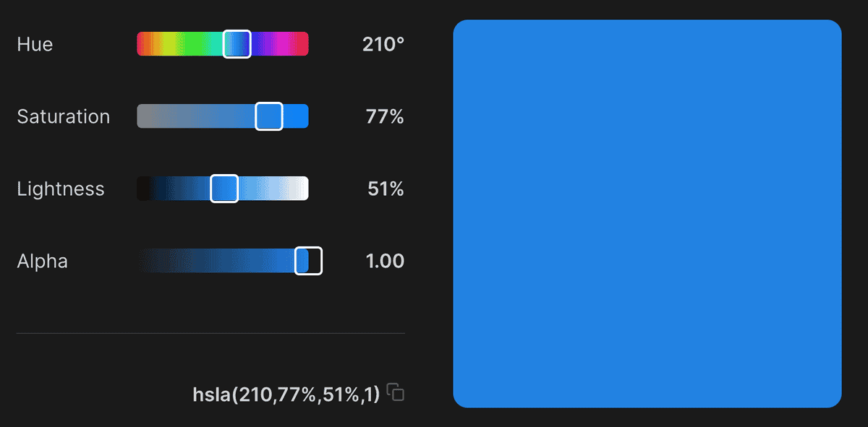The height and width of the screenshot is (427, 868).
Task: Click the large blue color preview square
Action: click(x=647, y=214)
